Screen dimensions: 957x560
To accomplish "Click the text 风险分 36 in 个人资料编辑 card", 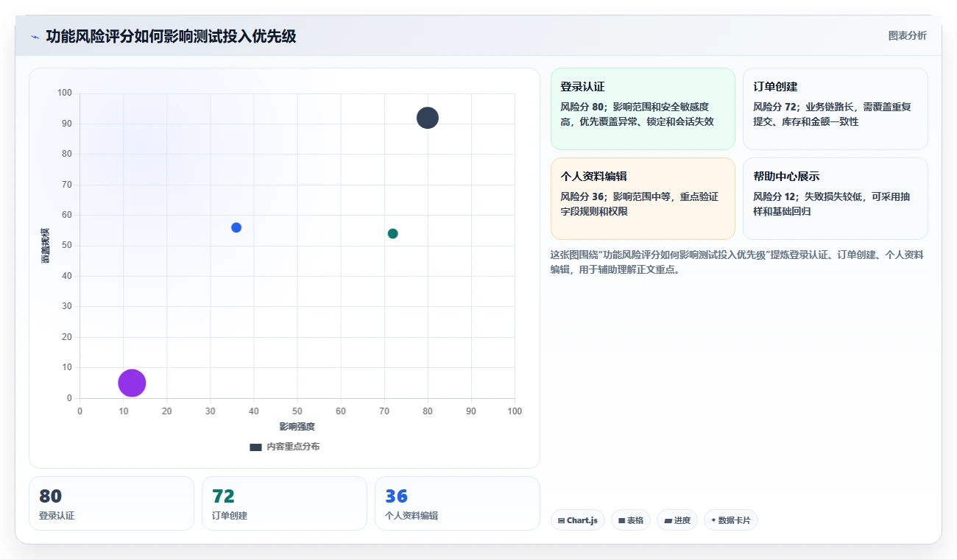I will [x=582, y=196].
